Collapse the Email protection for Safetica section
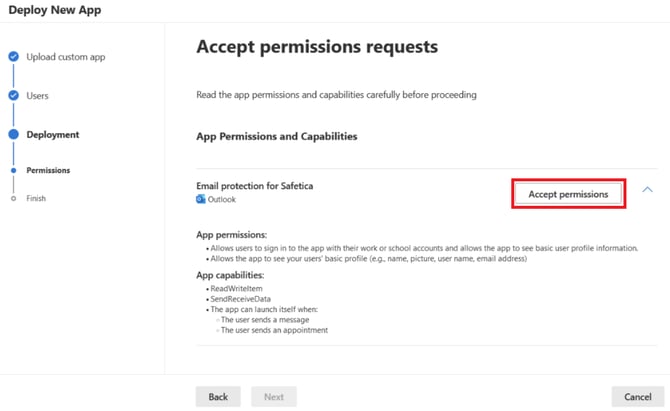 [x=647, y=190]
